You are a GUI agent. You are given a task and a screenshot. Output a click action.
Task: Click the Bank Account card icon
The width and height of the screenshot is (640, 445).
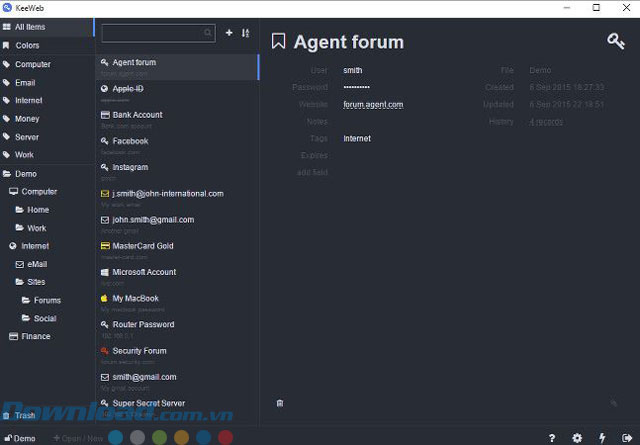click(x=105, y=115)
